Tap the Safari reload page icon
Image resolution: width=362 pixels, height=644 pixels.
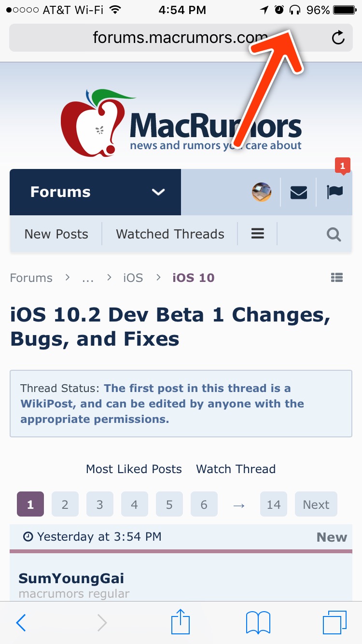coord(338,38)
